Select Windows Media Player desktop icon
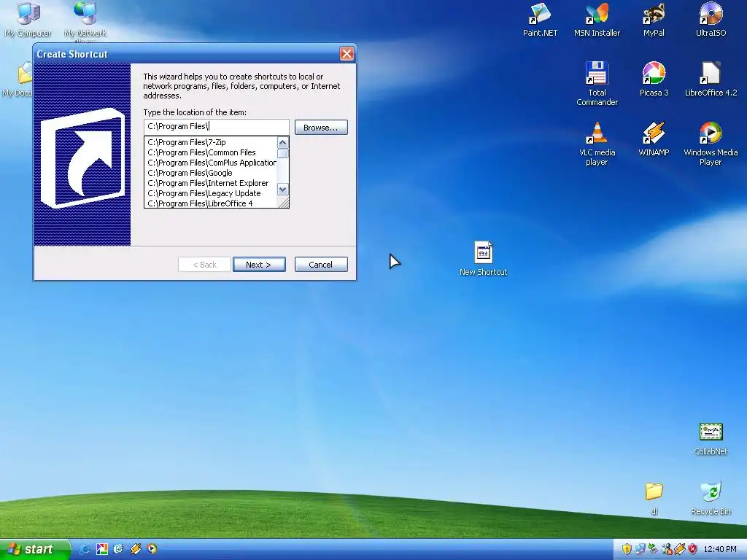 711,144
